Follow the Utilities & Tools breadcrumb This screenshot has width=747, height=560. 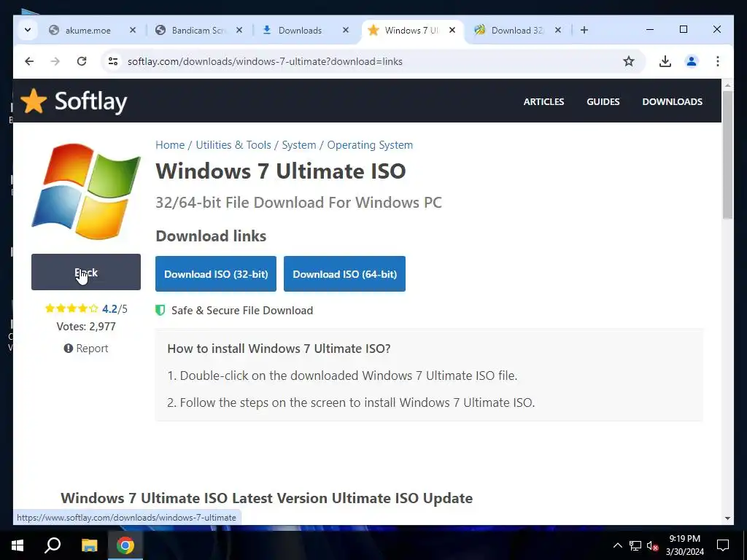click(x=233, y=145)
